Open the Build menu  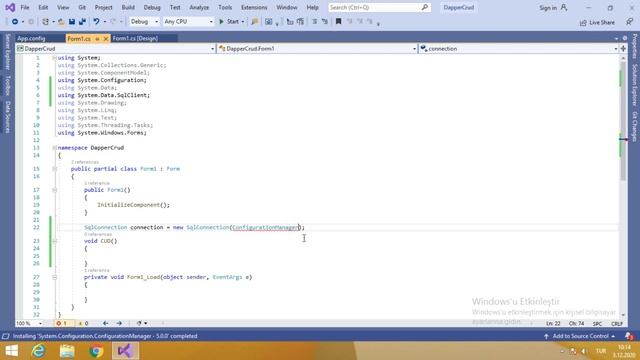(x=128, y=7)
